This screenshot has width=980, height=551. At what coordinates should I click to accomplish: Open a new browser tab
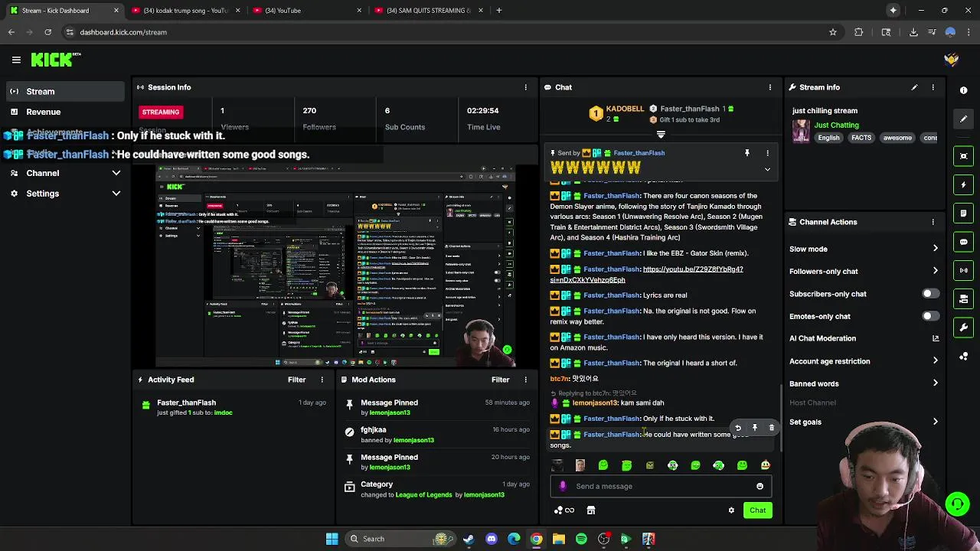pyautogui.click(x=498, y=11)
